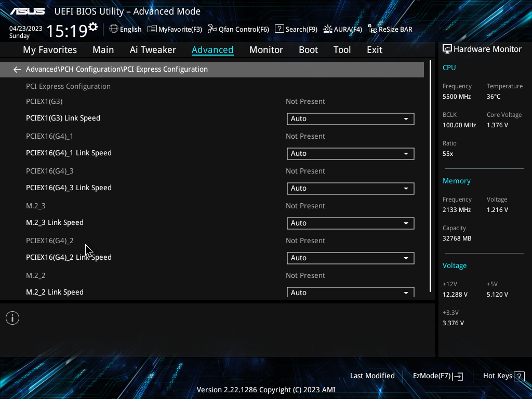The height and width of the screenshot is (399, 532).
Task: Expand PCIEX1(G3) Link Speed dropdown
Action: [x=351, y=119]
